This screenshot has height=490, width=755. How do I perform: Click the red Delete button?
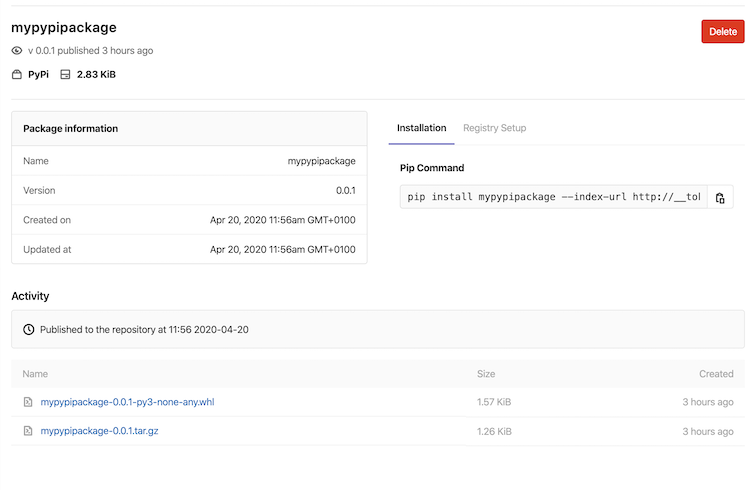(722, 32)
